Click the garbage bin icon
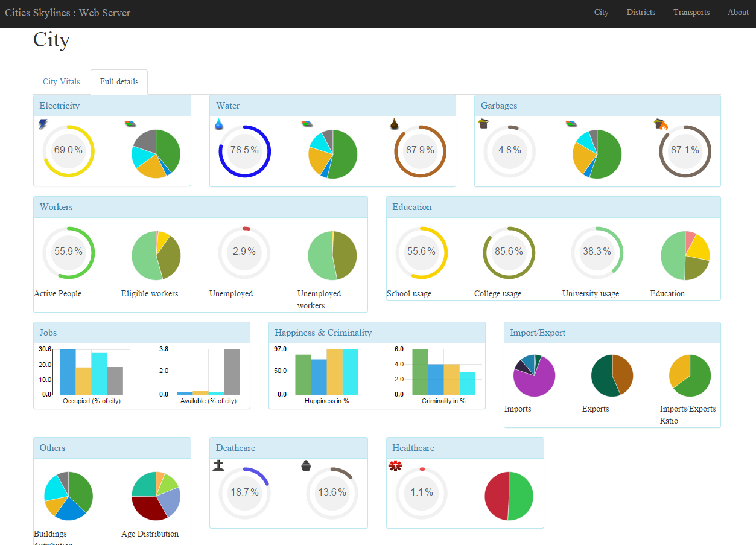The height and width of the screenshot is (545, 756). pyautogui.click(x=483, y=124)
